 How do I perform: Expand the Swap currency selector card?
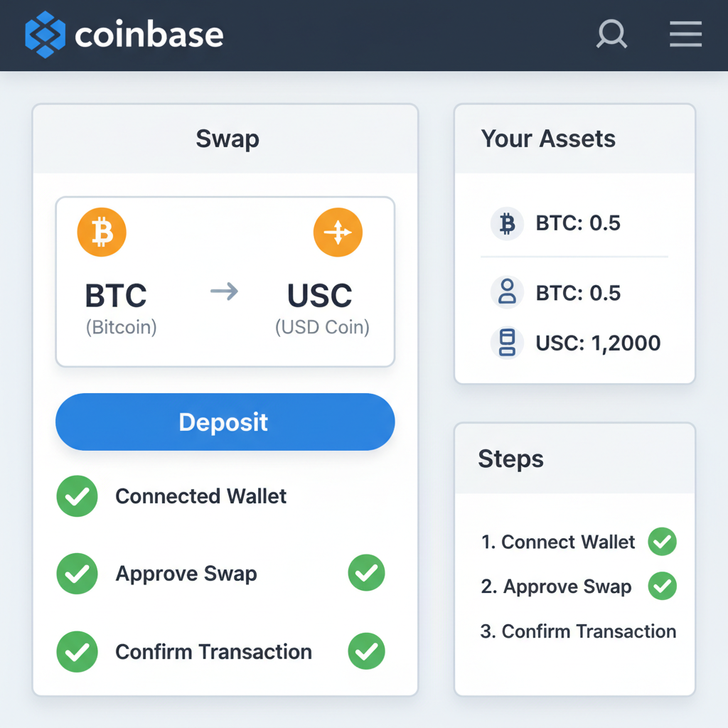point(225,282)
